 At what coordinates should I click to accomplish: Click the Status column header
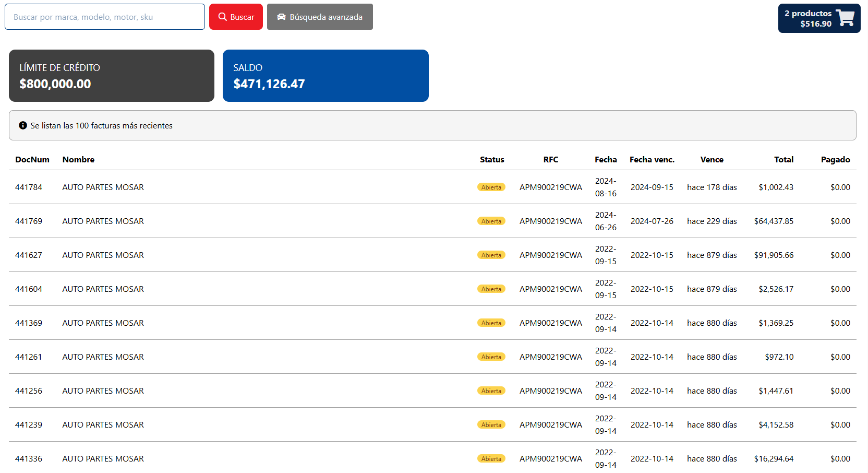click(x=492, y=160)
